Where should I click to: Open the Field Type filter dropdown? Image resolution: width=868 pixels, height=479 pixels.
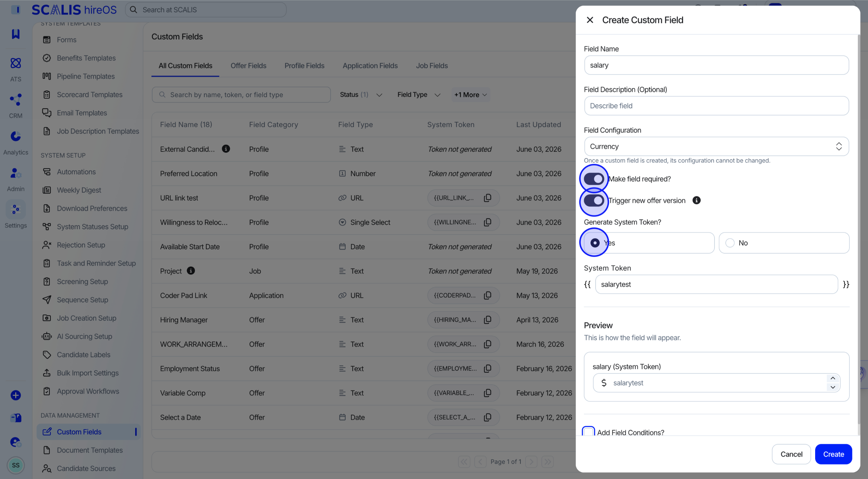tap(419, 94)
